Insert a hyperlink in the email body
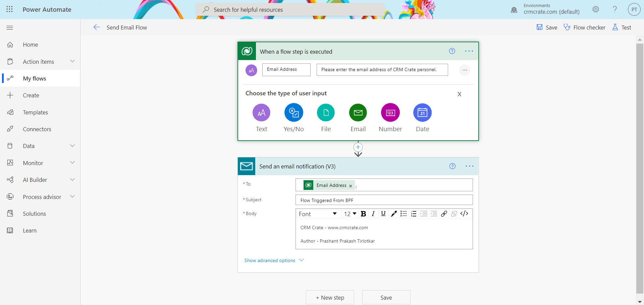The height and width of the screenshot is (305, 644). coord(444,214)
